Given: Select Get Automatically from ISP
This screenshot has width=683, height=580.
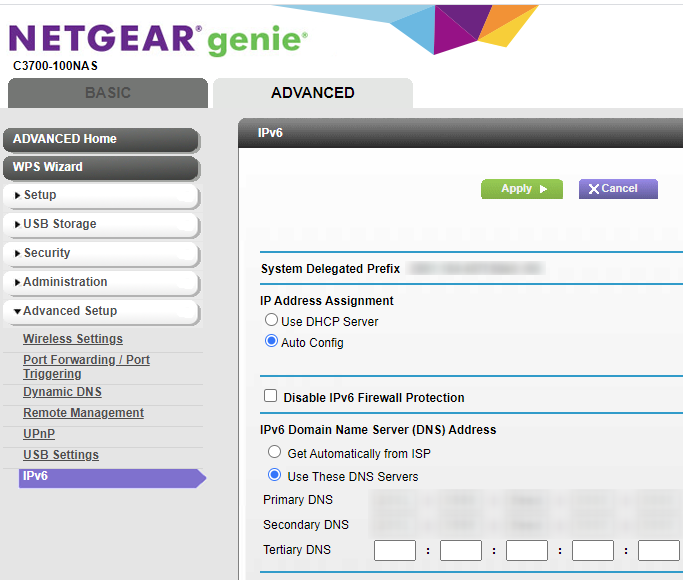Looking at the screenshot, I should point(275,453).
